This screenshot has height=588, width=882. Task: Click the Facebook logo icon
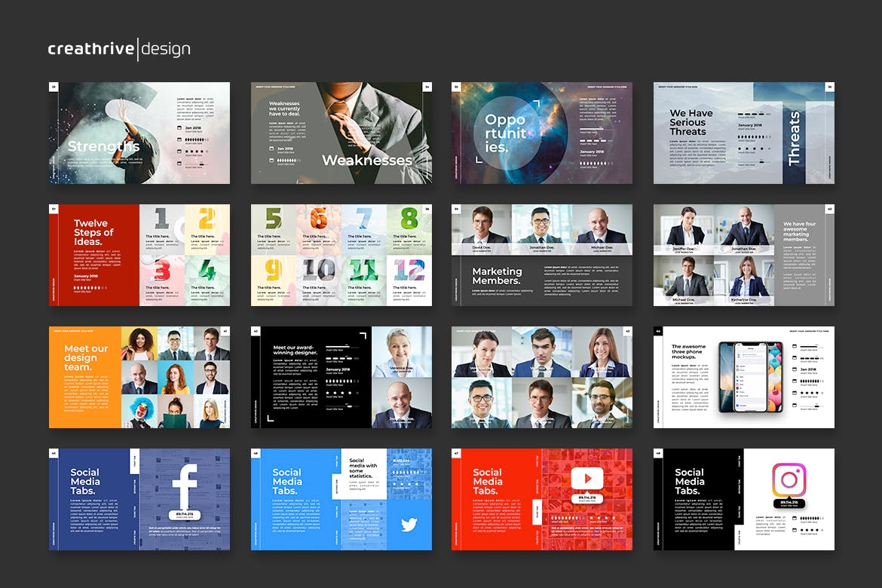click(x=185, y=486)
